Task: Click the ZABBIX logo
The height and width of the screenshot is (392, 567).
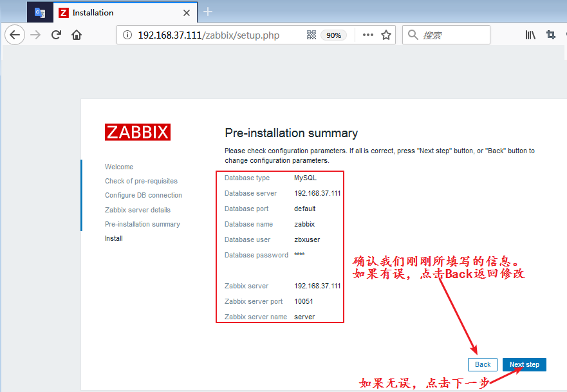Action: pos(138,133)
